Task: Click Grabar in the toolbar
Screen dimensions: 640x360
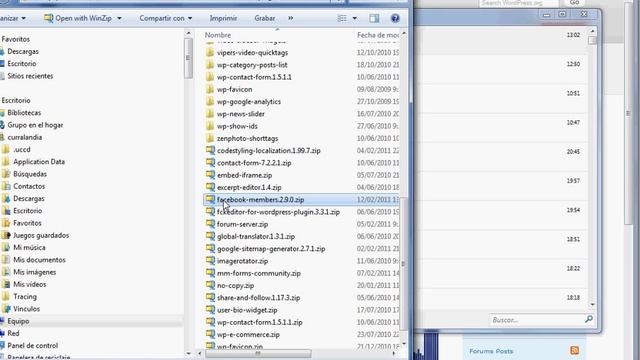Action: coord(264,18)
